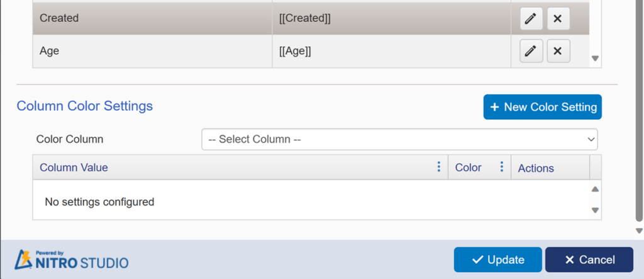Sort by the Color column header
Image resolution: width=644 pixels, height=279 pixels.
(468, 168)
